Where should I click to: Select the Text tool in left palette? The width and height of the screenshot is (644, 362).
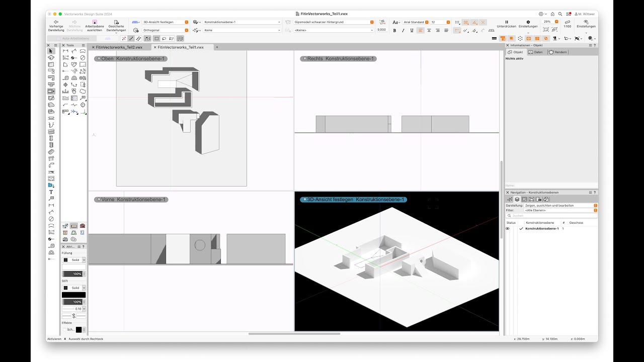(51, 192)
